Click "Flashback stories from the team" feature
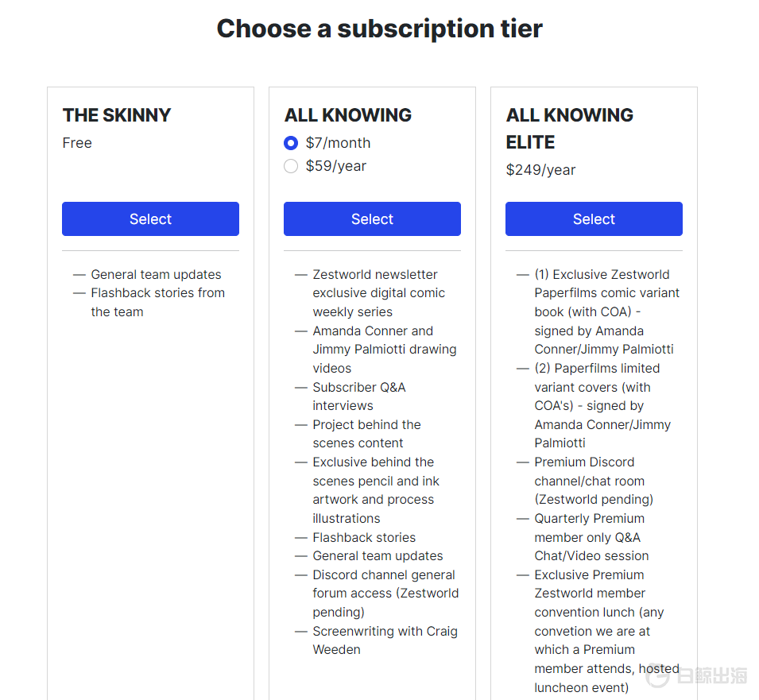Viewport: 759px width, 700px height. click(x=157, y=302)
